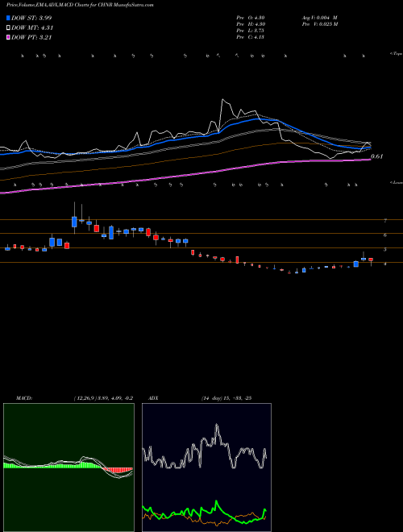Select the DOW MT: 4.31 label
403x532 pixels.
click(32, 28)
